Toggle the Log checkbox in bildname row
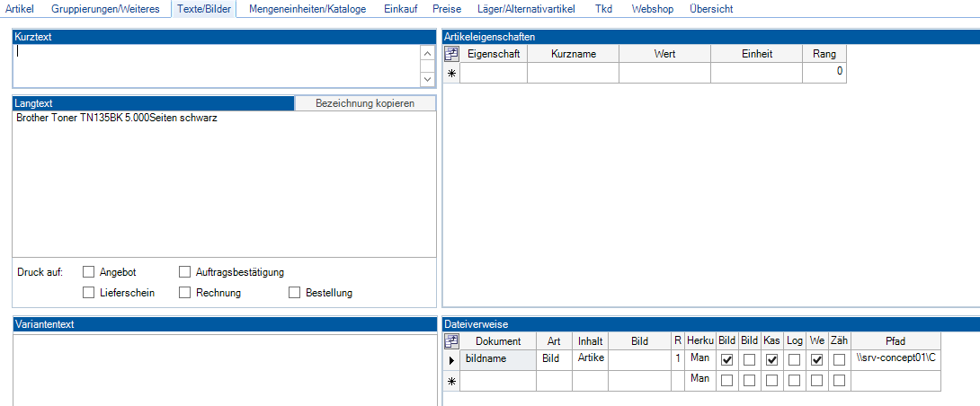980x406 pixels. tap(794, 359)
